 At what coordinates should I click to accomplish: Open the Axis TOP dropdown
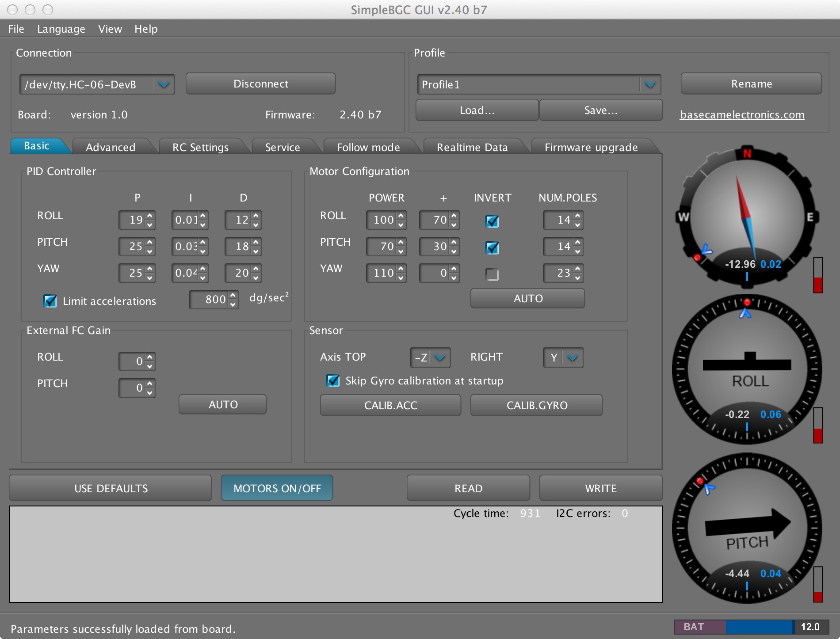[439, 358]
